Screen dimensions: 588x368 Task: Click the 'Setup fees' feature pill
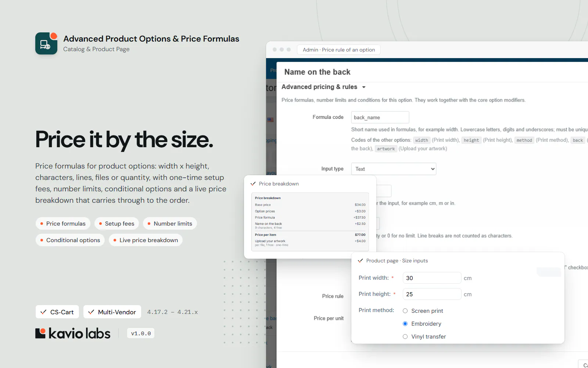click(x=116, y=223)
